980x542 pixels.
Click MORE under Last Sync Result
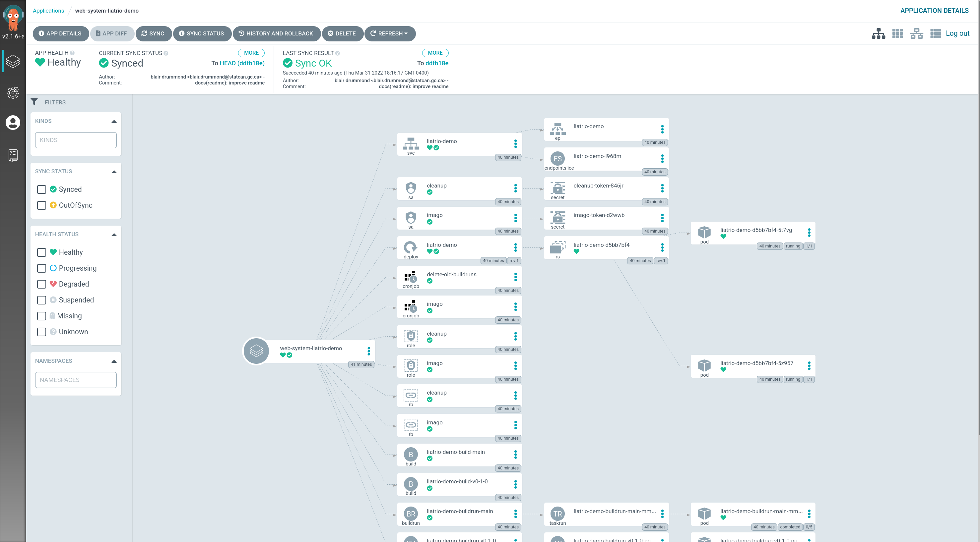pos(435,53)
